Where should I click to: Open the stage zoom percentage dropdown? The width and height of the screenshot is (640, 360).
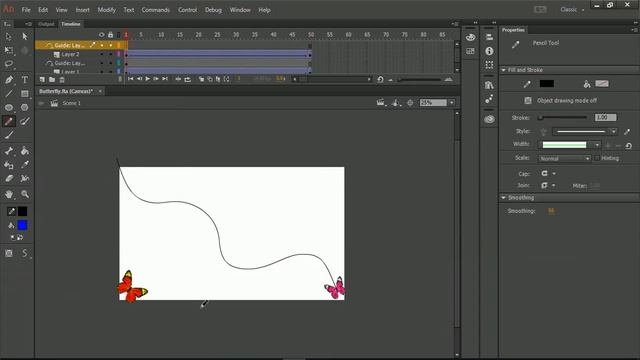tap(451, 103)
